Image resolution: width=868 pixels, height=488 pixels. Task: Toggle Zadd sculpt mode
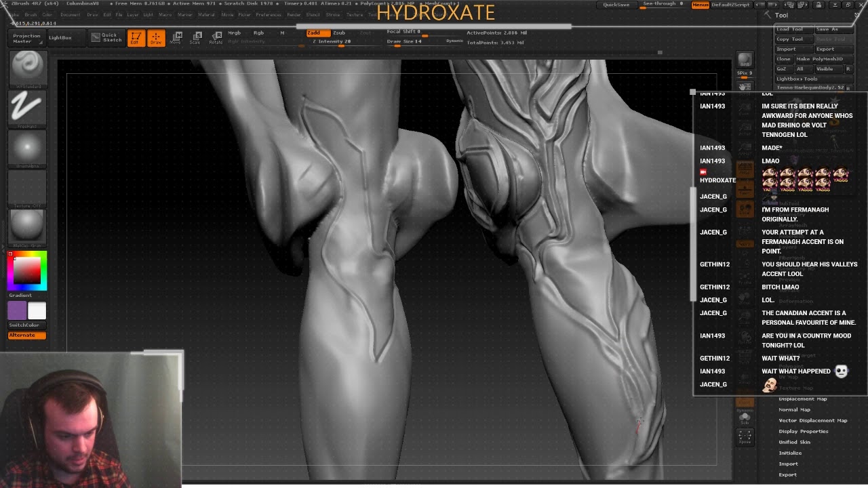(x=317, y=33)
